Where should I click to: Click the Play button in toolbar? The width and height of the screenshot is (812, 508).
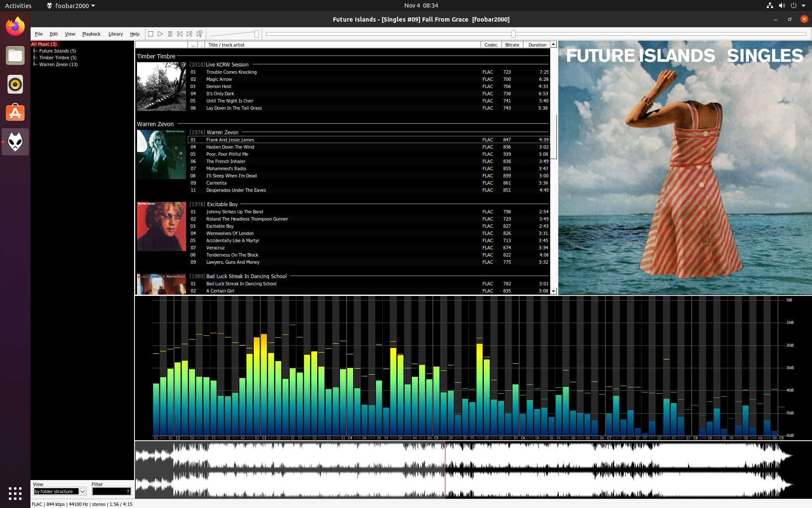point(160,34)
